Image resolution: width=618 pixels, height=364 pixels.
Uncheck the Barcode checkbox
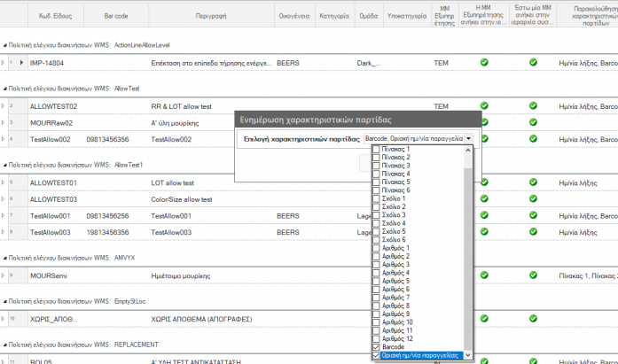376,347
